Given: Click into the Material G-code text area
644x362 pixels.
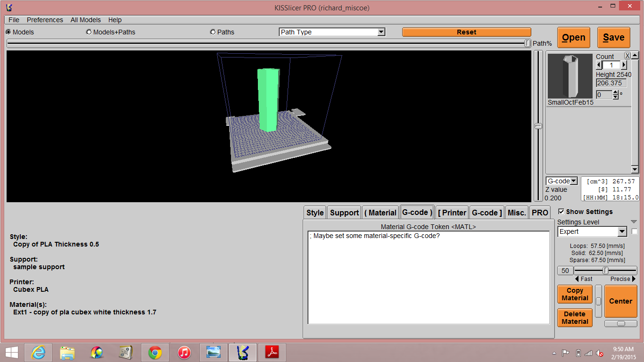Looking at the screenshot, I should [x=429, y=277].
